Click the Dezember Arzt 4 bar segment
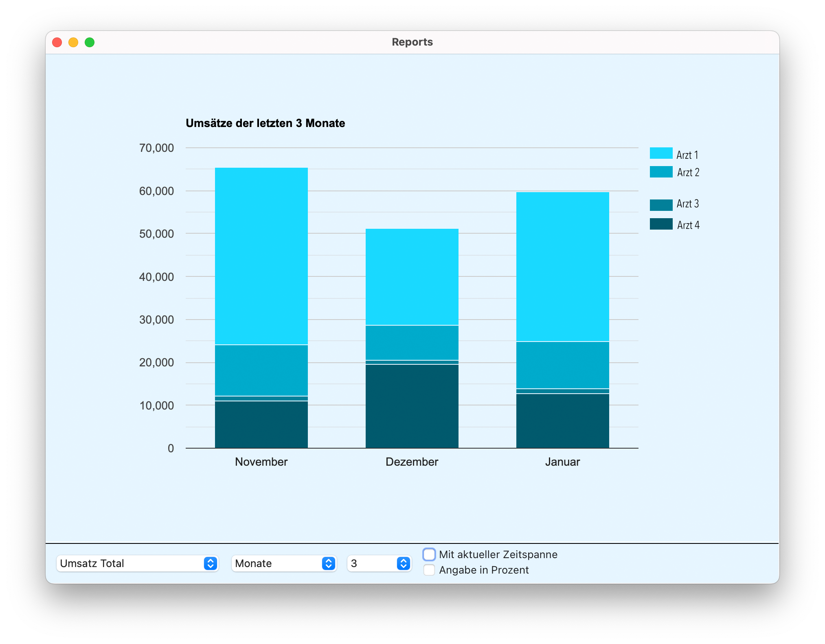Image resolution: width=825 pixels, height=644 pixels. (412, 406)
